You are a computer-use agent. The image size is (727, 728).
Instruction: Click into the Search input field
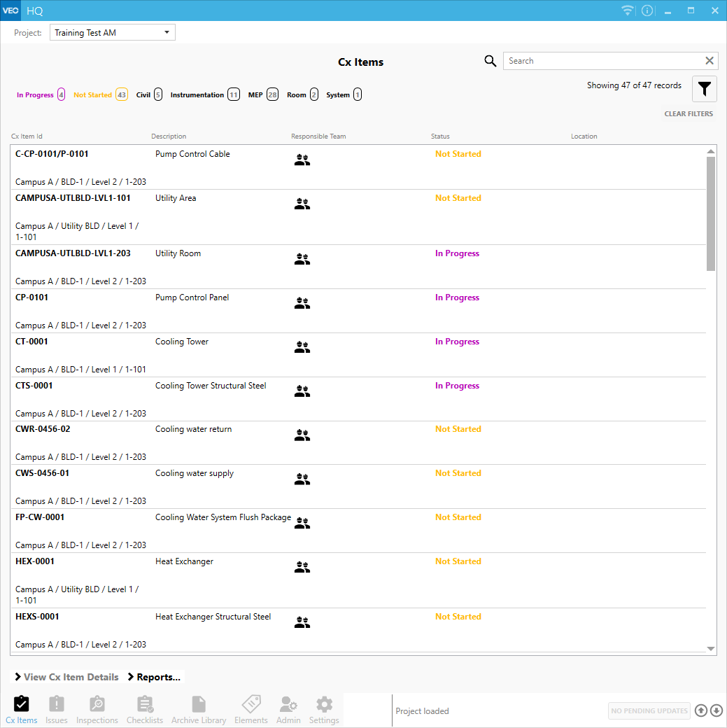[602, 61]
